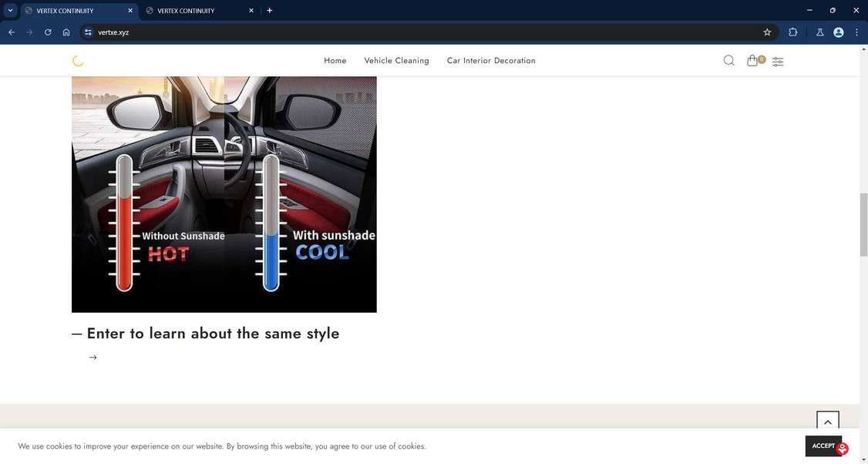Open Chrome Labs flask icon
The width and height of the screenshot is (868, 464).
[x=820, y=32]
